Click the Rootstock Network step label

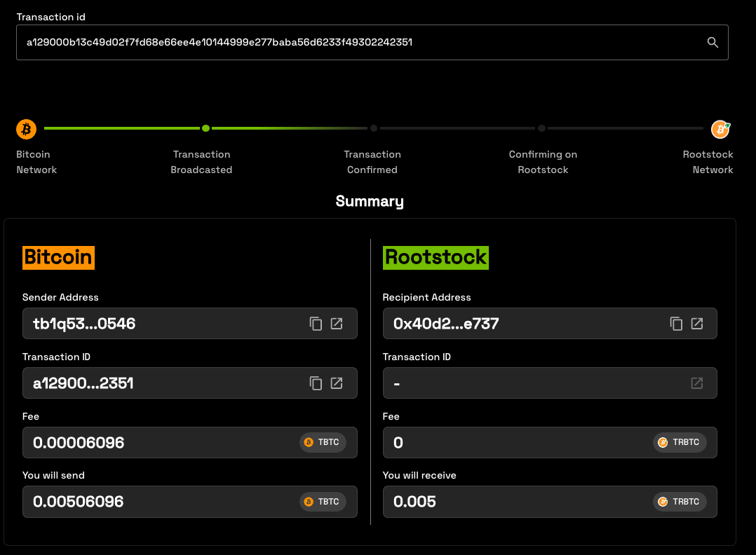708,162
